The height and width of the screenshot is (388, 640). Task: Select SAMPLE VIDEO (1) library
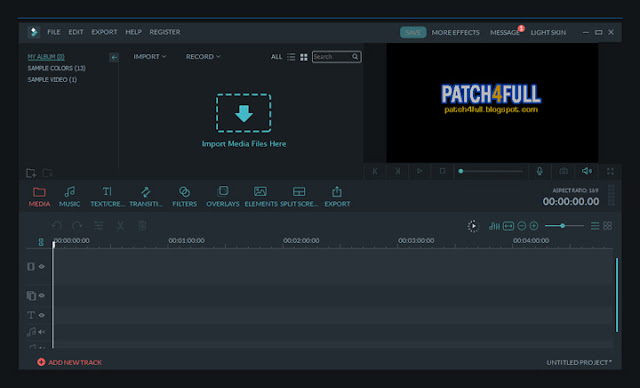[52, 80]
